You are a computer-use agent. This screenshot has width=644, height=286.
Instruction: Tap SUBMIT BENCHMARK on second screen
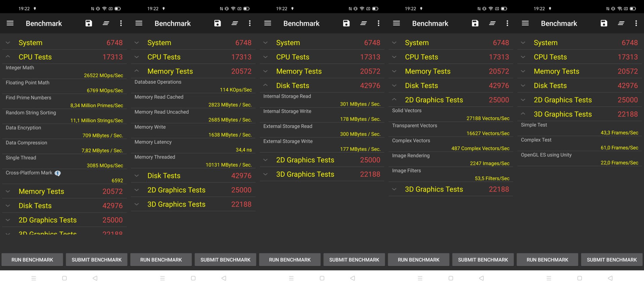(x=225, y=260)
